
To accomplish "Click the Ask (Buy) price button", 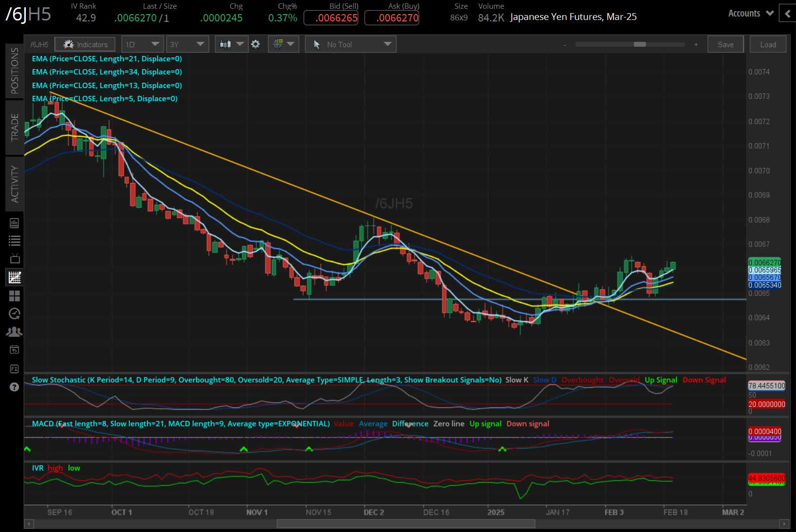I will click(391, 18).
